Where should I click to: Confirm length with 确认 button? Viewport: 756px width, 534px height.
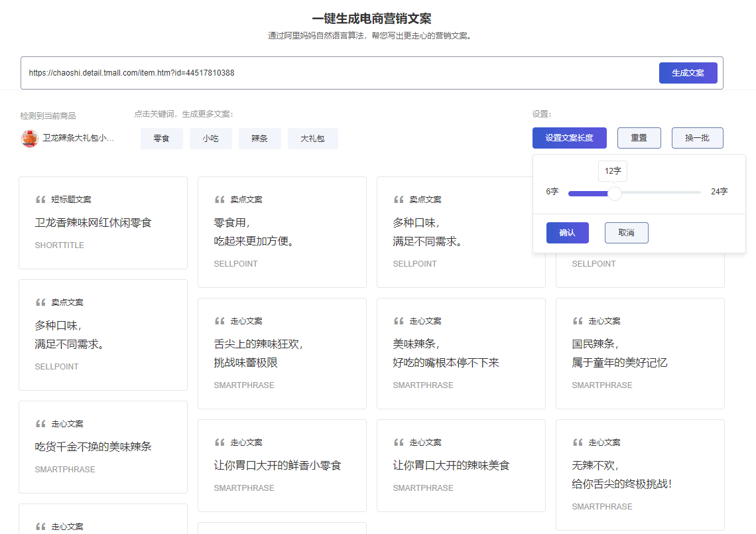(x=567, y=233)
